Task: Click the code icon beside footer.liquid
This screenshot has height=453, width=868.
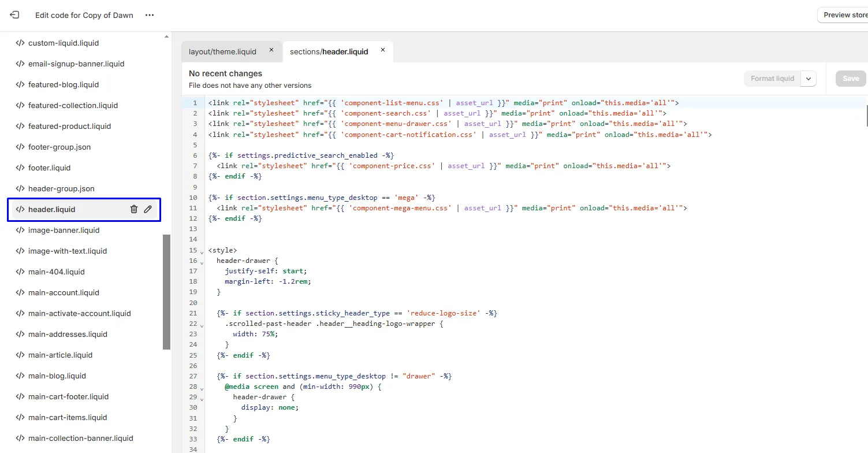Action: point(20,168)
